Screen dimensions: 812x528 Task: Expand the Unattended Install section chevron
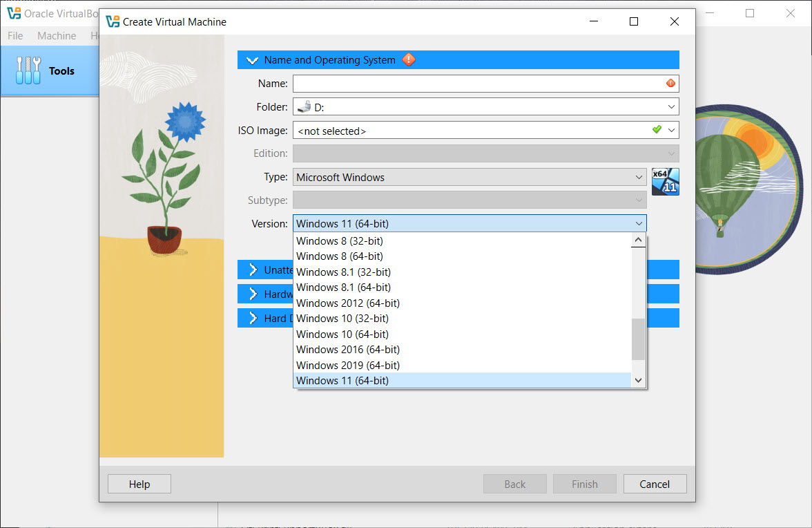[x=253, y=270]
